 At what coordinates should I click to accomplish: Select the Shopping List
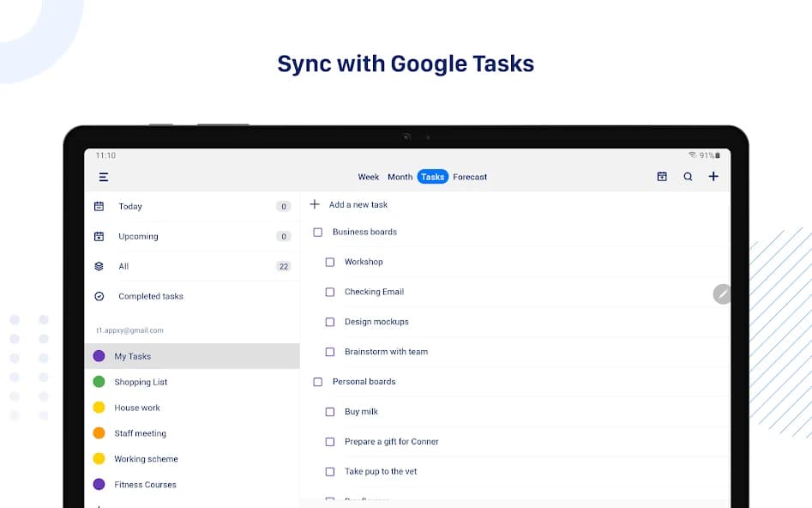coord(141,381)
